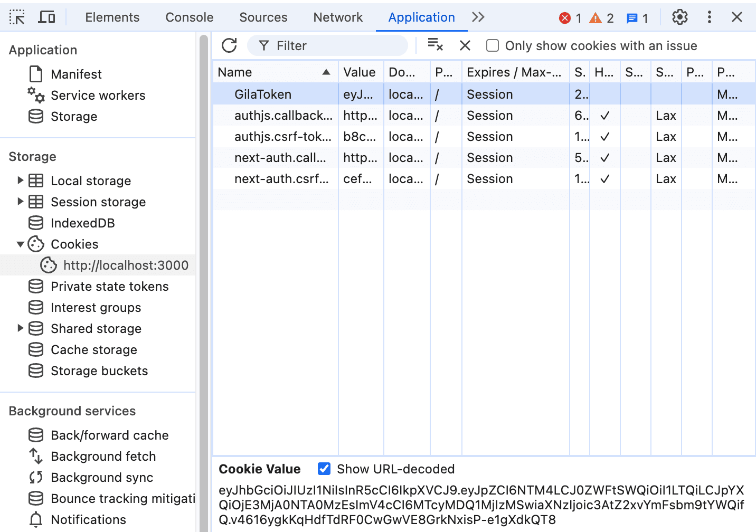The height and width of the screenshot is (532, 756).
Task: Click the warnings count triangle icon
Action: click(596, 18)
